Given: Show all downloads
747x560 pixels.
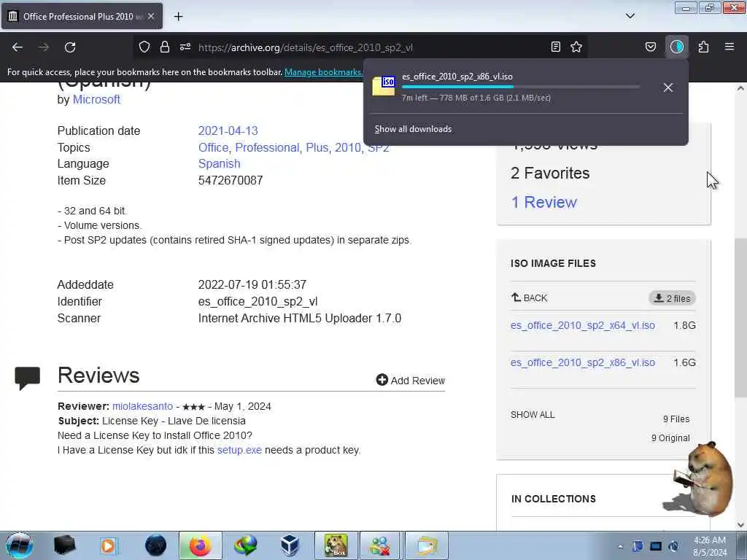Looking at the screenshot, I should pyautogui.click(x=413, y=129).
